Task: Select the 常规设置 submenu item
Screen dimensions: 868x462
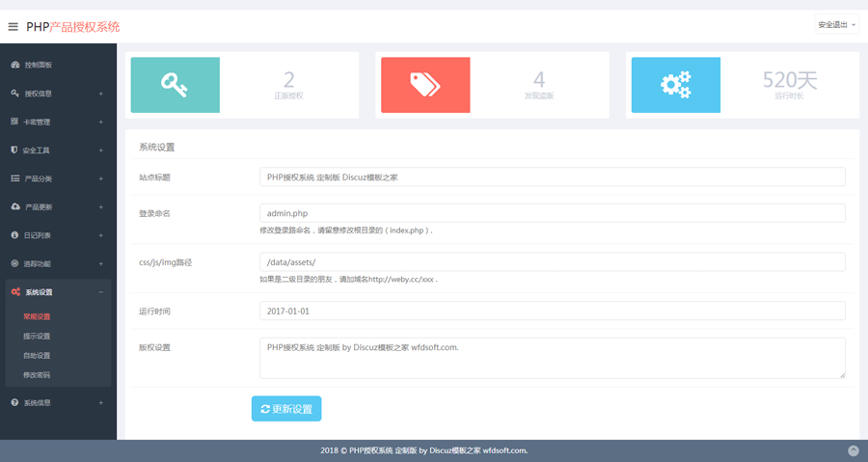Action: pos(37,316)
